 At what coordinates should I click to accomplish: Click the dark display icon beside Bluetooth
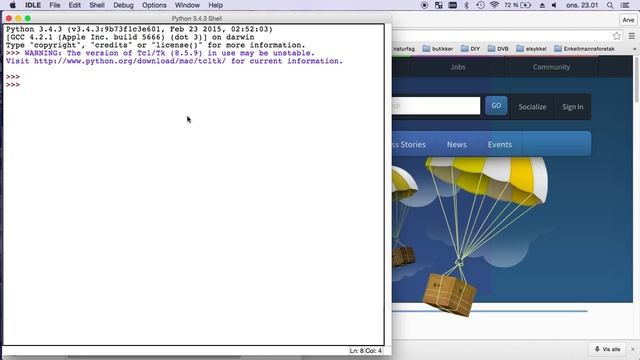click(453, 5)
